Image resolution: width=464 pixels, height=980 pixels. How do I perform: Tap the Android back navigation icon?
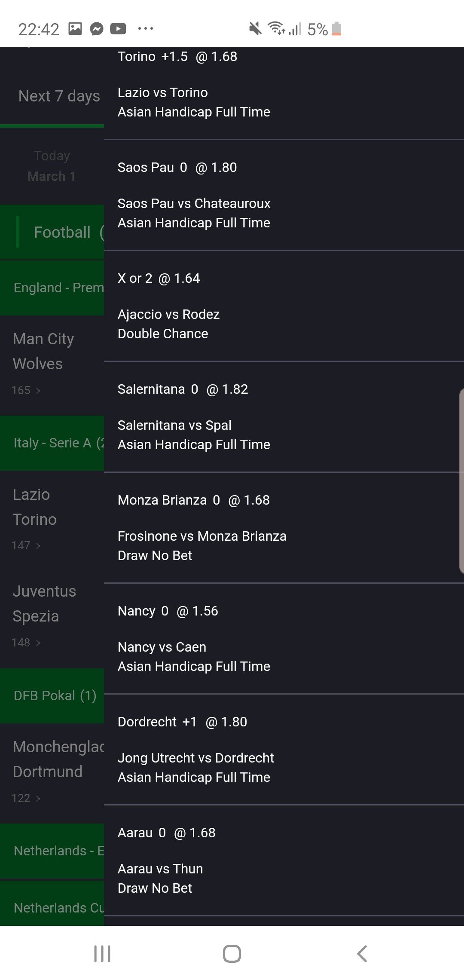(x=362, y=953)
